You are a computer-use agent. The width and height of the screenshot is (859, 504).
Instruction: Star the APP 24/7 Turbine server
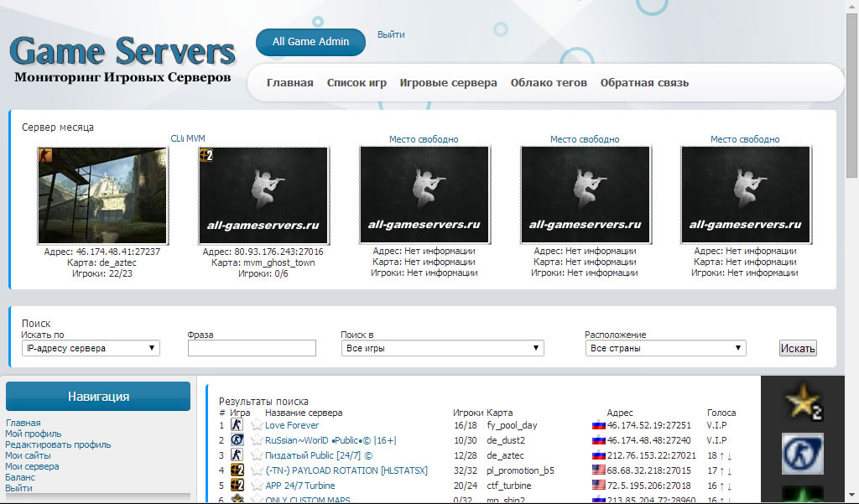(257, 486)
